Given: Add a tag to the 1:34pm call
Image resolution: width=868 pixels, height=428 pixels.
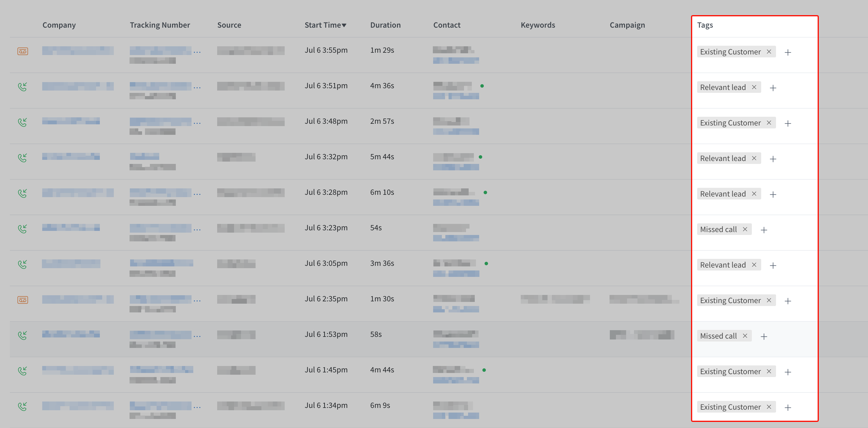Looking at the screenshot, I should coord(788,407).
